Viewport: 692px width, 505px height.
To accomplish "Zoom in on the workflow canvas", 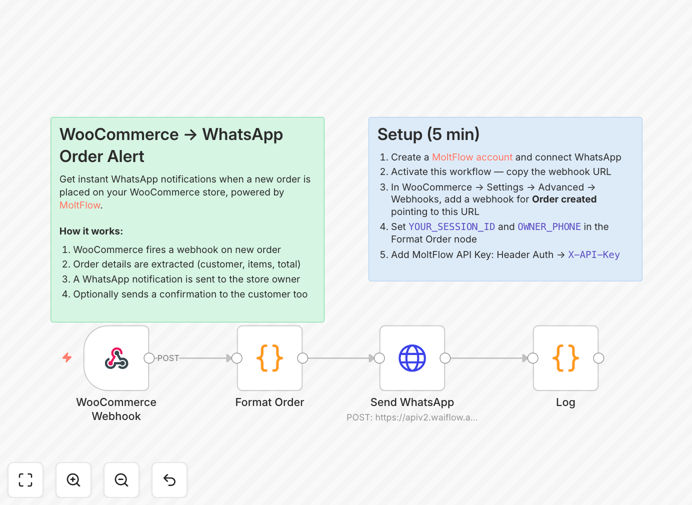I will 73,479.
